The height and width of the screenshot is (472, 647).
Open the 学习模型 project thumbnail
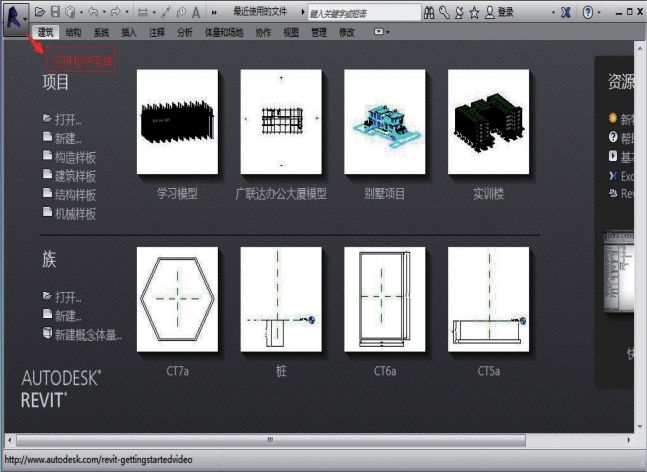[177, 122]
